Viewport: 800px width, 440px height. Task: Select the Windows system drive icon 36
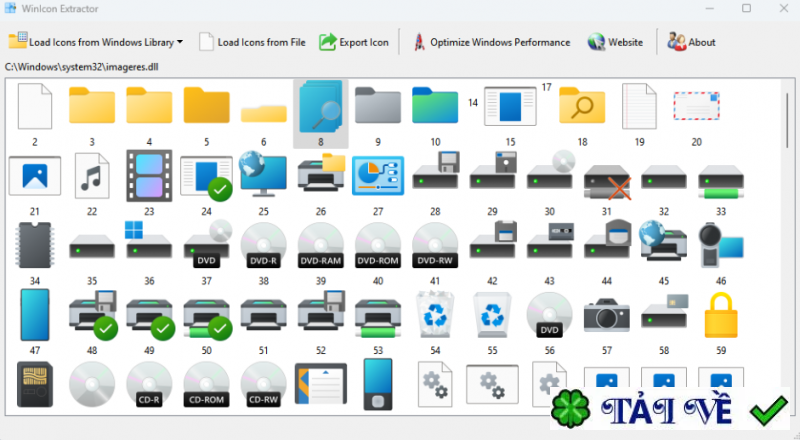point(148,240)
